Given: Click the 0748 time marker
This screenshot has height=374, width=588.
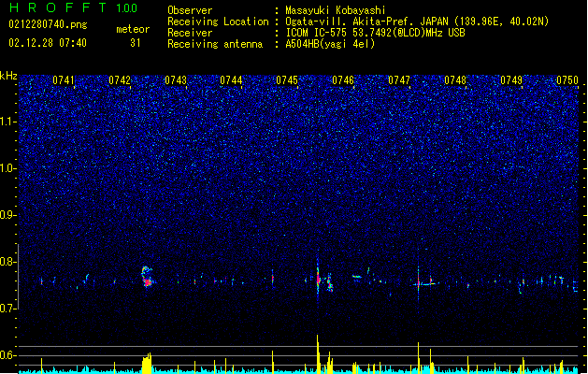Looking at the screenshot, I should tap(455, 80).
